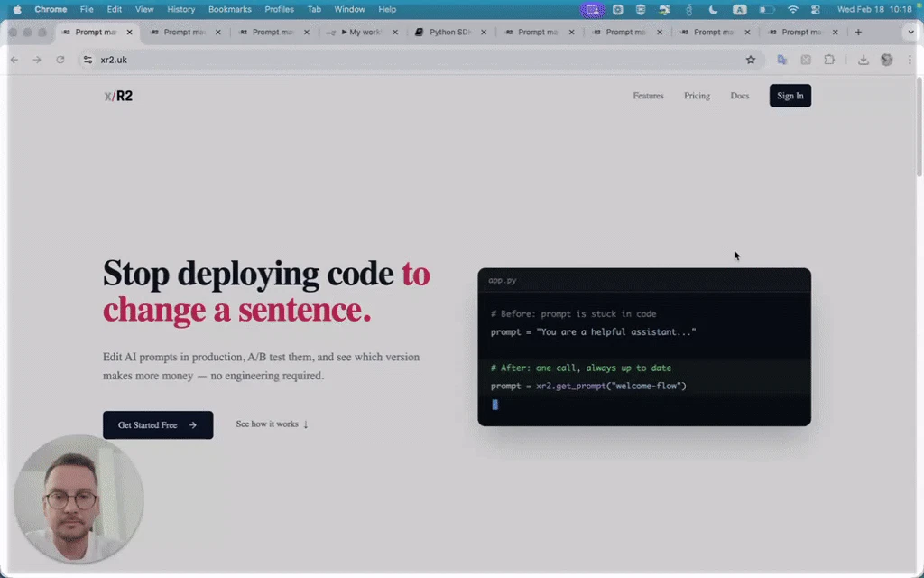Toggle Do Not Disturb moon icon
The image size is (924, 578).
(713, 9)
